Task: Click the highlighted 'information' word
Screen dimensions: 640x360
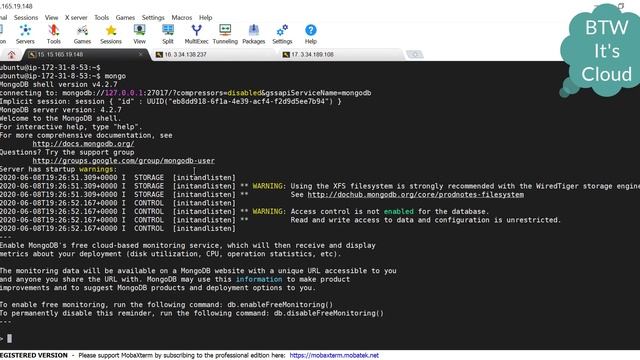Action: pos(259,280)
